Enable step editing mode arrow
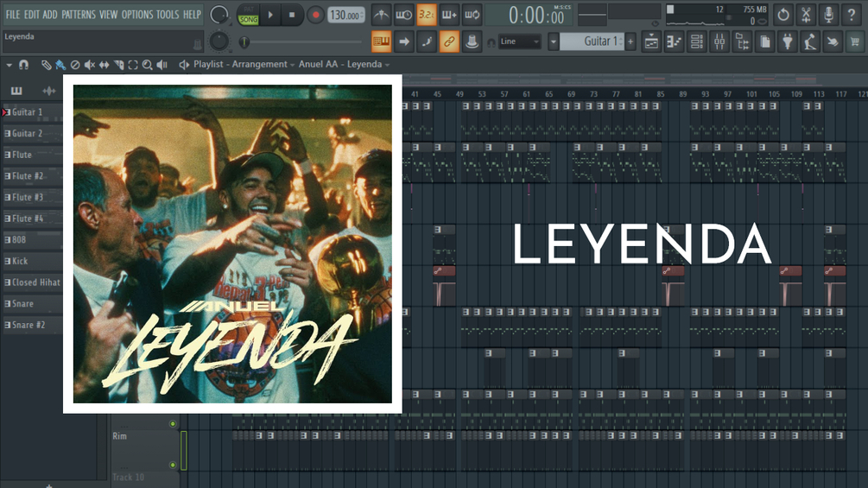The height and width of the screenshot is (488, 868). (403, 41)
